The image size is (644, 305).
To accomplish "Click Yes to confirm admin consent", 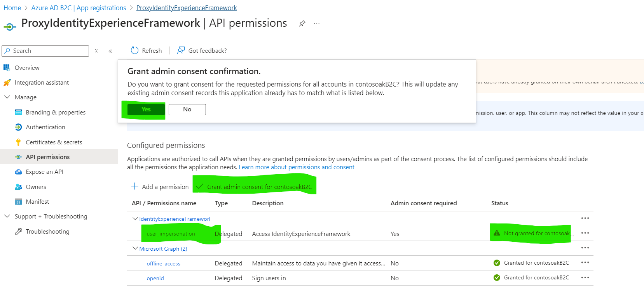I will tap(145, 109).
